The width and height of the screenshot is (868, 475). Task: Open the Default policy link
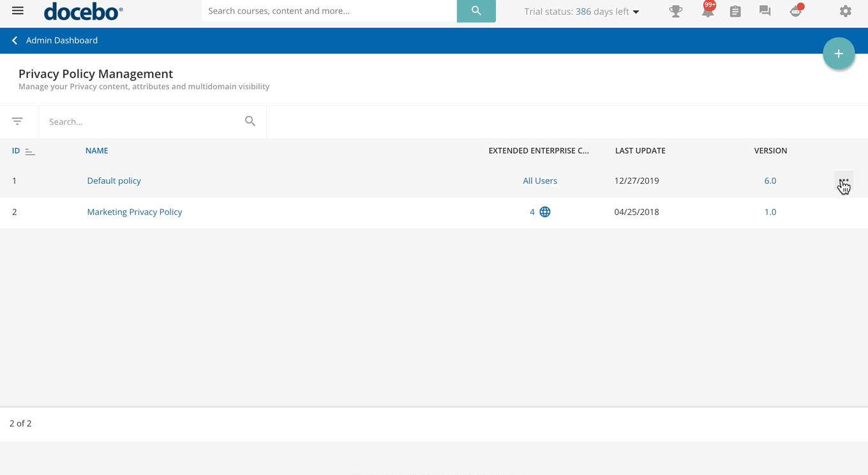pos(114,181)
